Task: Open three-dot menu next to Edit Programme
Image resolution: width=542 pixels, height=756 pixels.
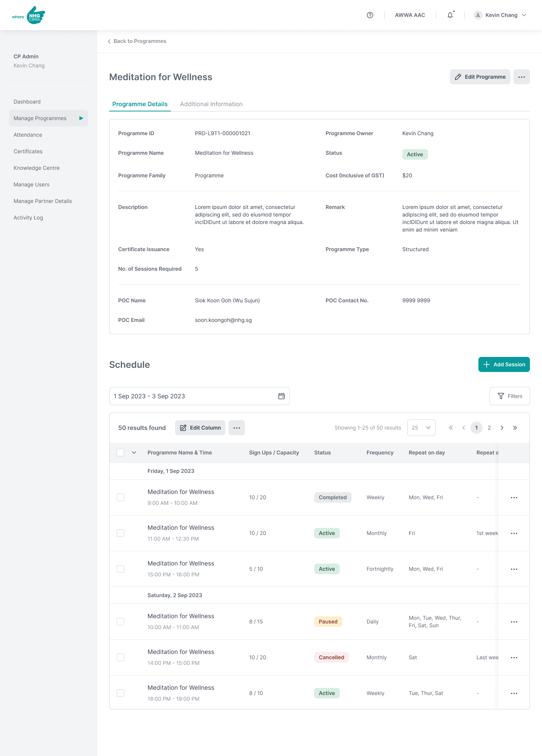Action: pos(522,77)
